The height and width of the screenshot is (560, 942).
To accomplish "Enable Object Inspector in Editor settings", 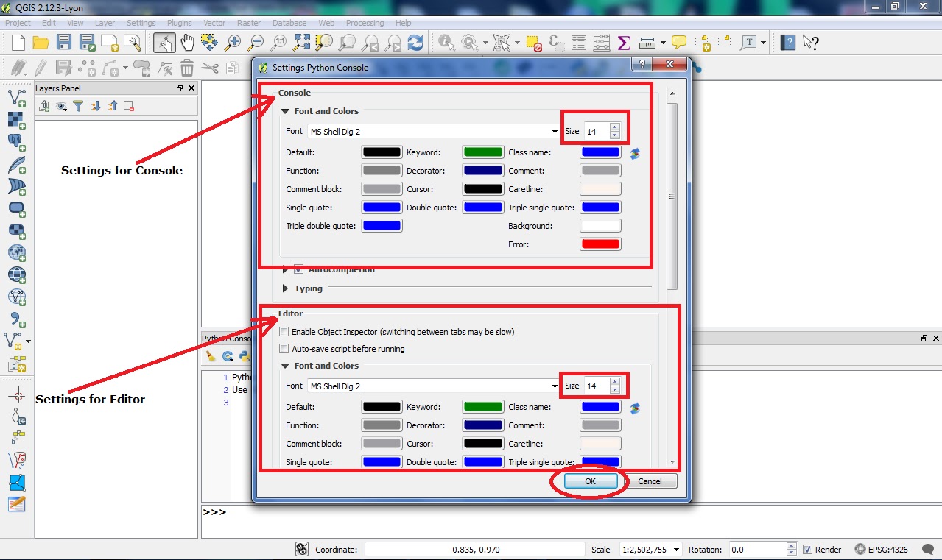I will coord(284,332).
